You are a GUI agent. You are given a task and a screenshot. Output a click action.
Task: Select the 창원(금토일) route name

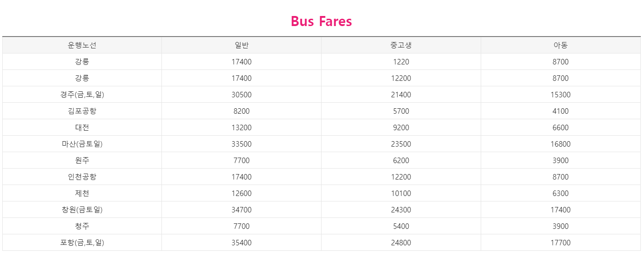[82, 210]
